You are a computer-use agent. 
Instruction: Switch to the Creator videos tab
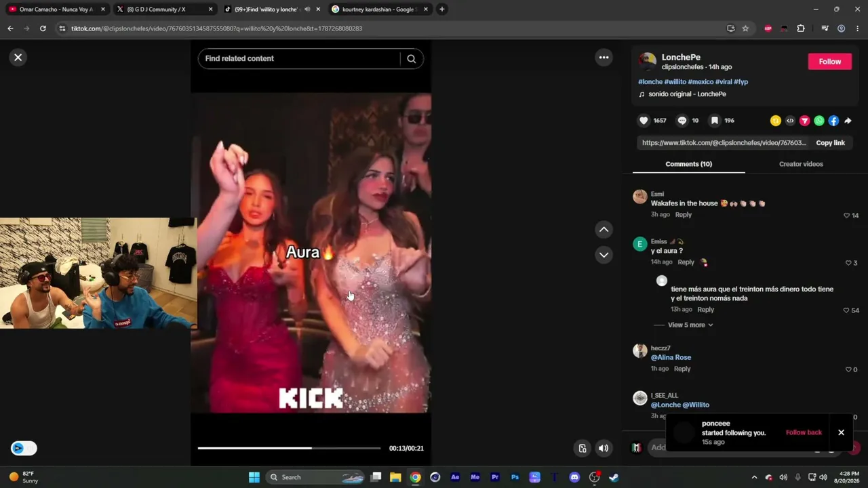click(x=801, y=164)
